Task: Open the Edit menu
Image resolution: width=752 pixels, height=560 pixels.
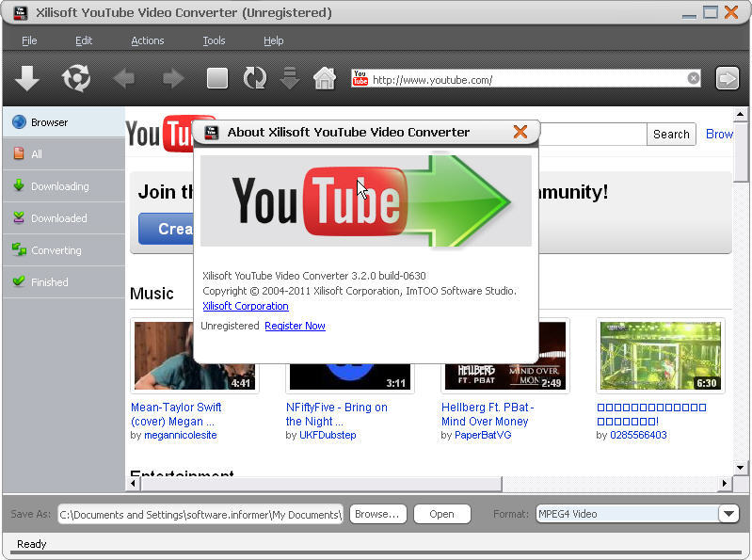Action: pyautogui.click(x=84, y=40)
